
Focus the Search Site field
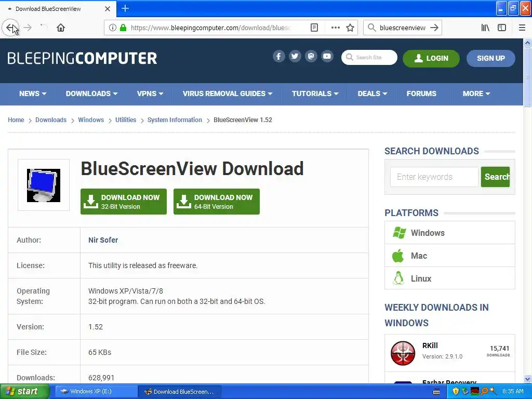point(369,57)
